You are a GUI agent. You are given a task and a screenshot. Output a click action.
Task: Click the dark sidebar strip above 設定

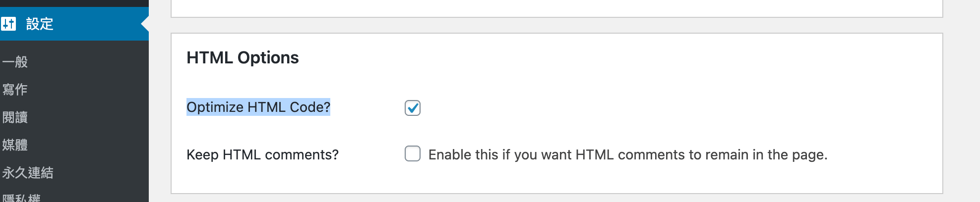click(74, 3)
